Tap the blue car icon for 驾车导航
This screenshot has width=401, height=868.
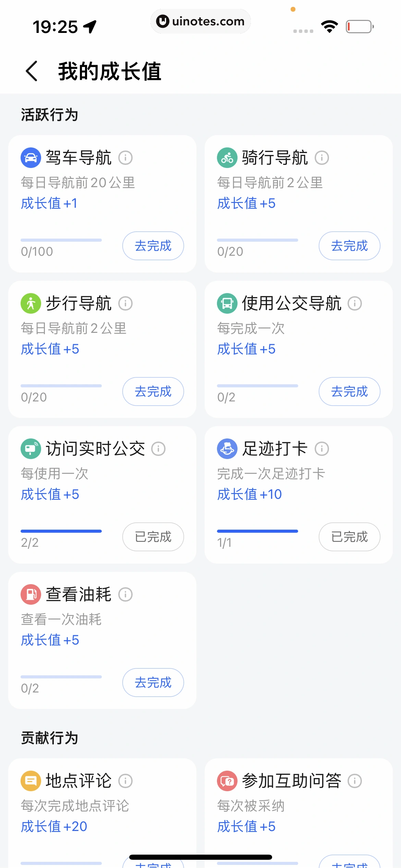[31, 158]
